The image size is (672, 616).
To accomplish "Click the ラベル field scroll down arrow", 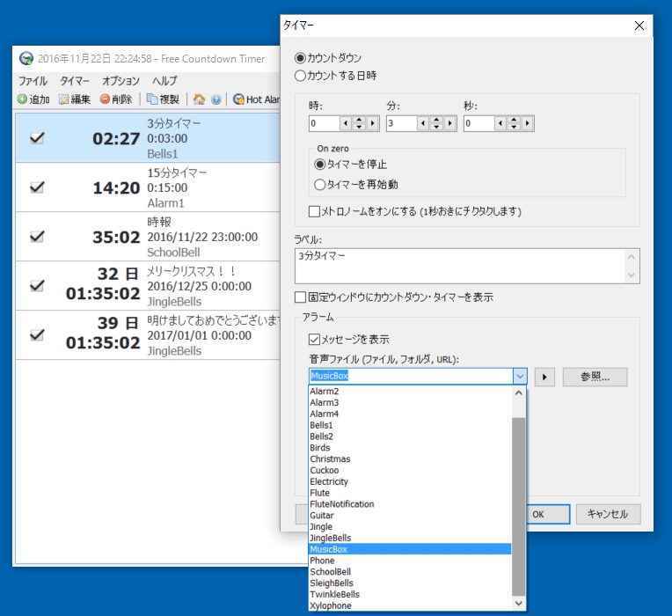I will [x=632, y=275].
